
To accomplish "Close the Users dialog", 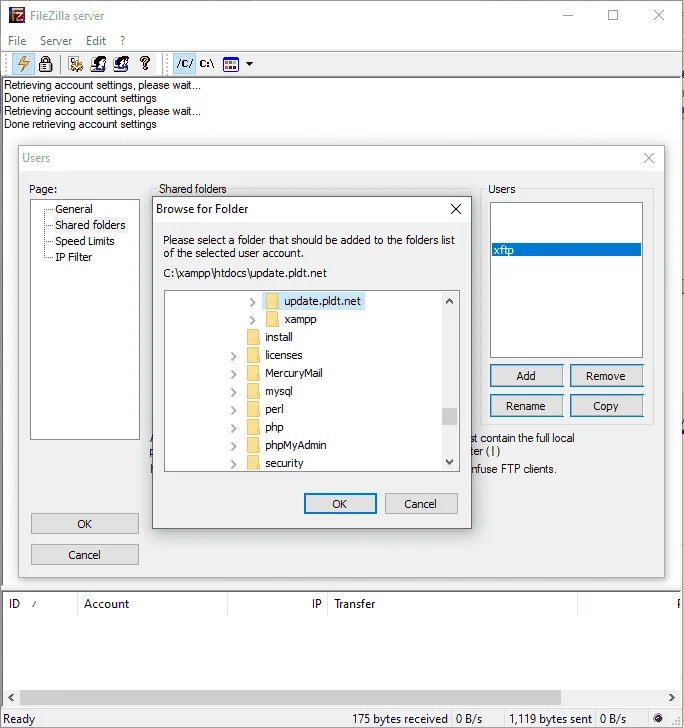I will (x=649, y=158).
